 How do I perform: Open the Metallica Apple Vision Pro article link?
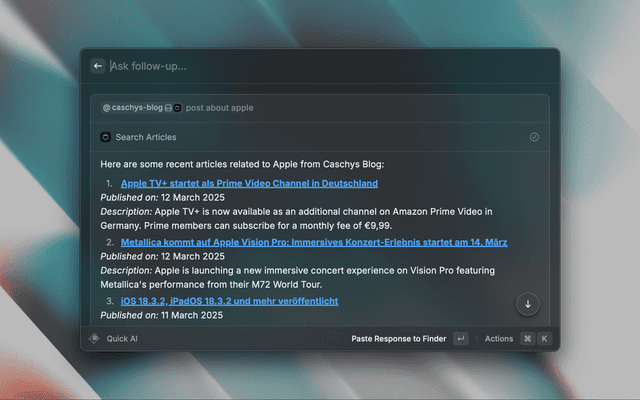tap(313, 242)
